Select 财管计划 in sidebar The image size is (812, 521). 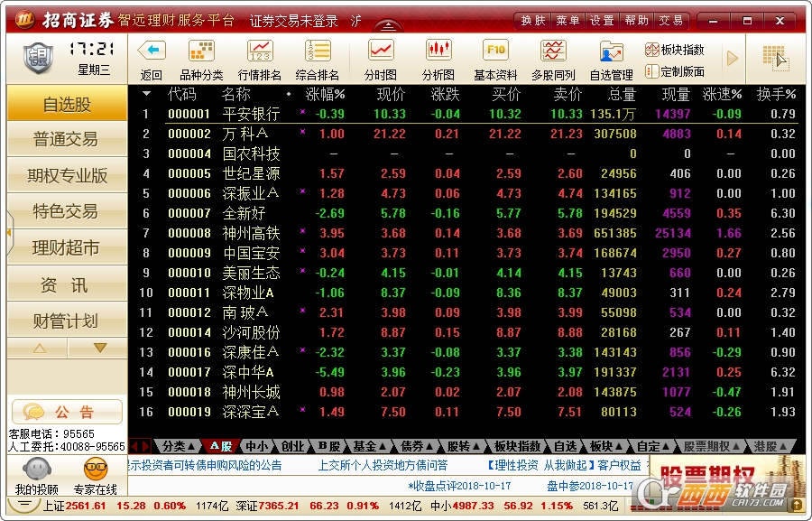[68, 321]
